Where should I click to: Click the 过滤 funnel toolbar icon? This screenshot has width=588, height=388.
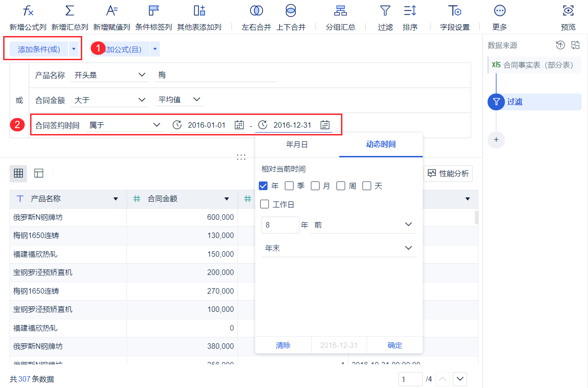click(x=385, y=10)
